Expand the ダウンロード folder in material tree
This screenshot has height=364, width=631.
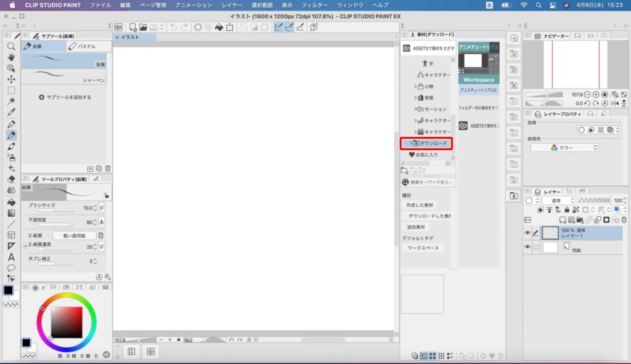coord(411,144)
